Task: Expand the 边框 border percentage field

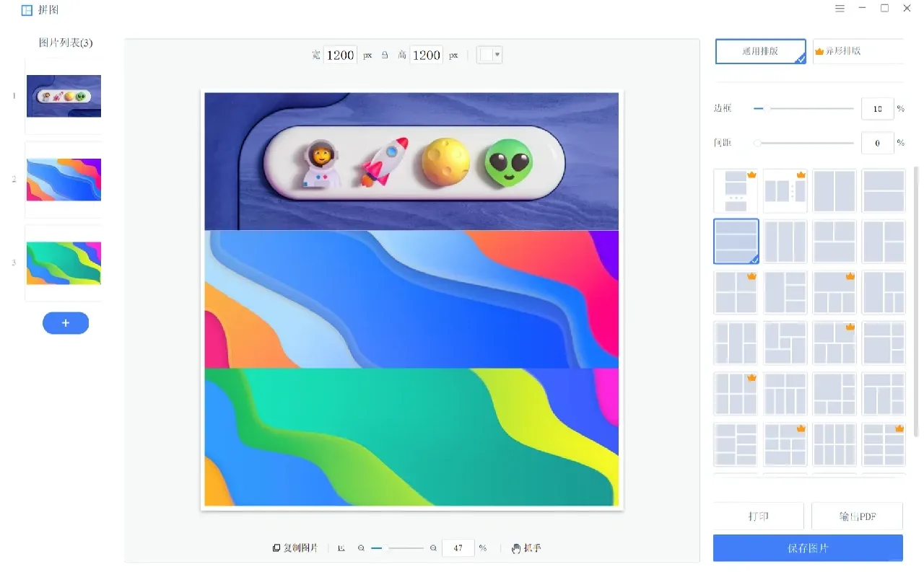Action: pos(877,108)
